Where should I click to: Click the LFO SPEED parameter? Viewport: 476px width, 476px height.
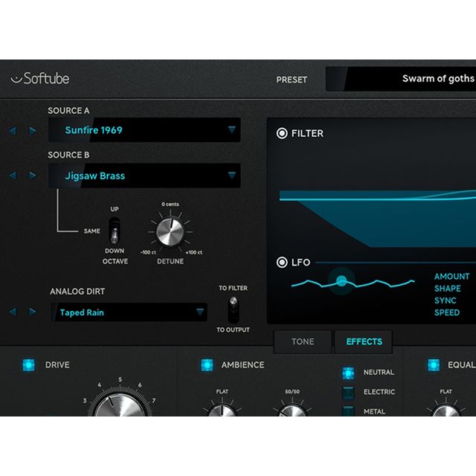coord(447,312)
